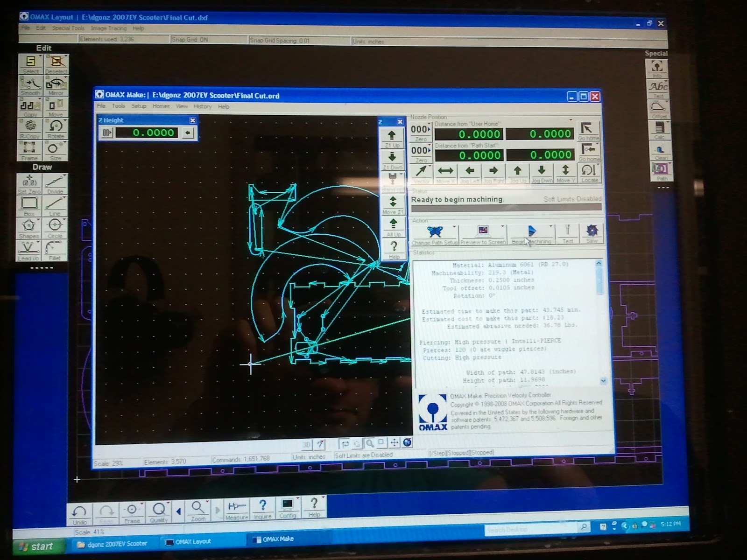Select the Fillet tool in the Draw panel
Screen dimensions: 747x560
(x=55, y=250)
